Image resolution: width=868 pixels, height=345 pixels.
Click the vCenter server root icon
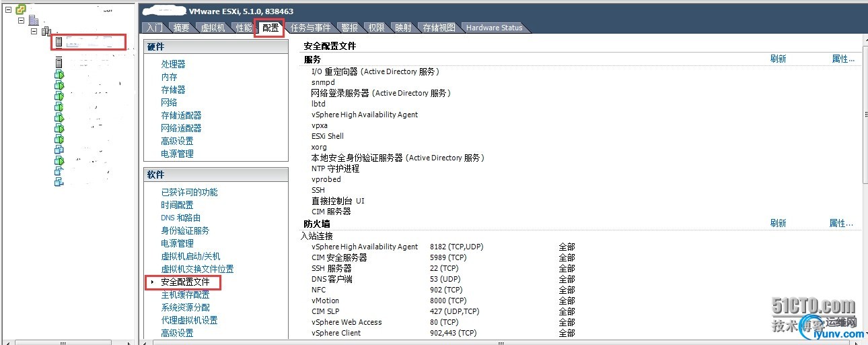(20, 9)
